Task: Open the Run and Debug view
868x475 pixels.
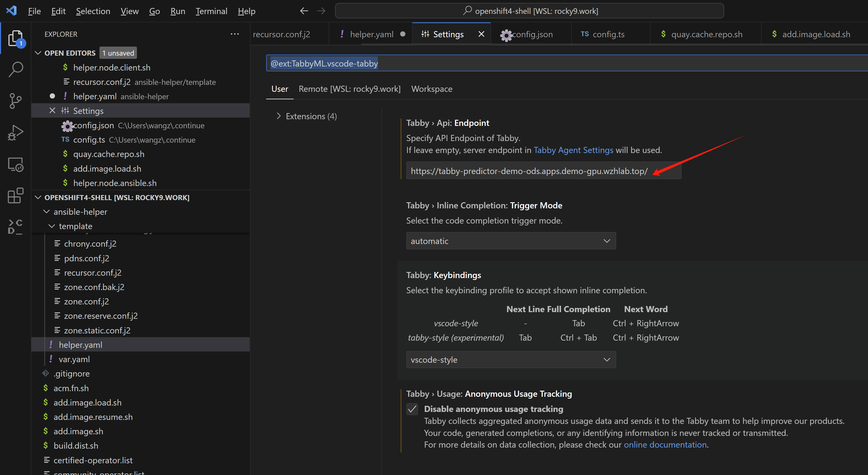Action: coord(15,133)
